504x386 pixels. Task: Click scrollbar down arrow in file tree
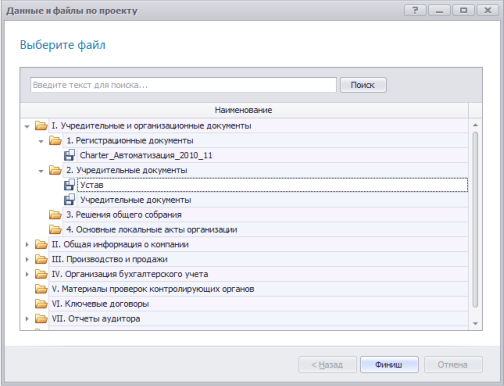475,323
